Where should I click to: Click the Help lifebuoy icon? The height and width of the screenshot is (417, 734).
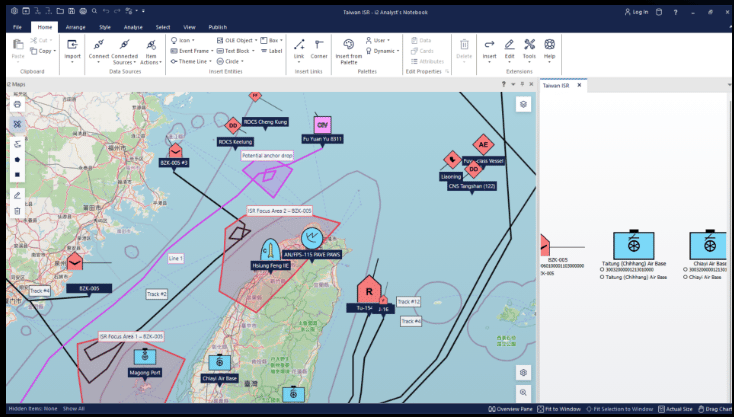point(550,44)
